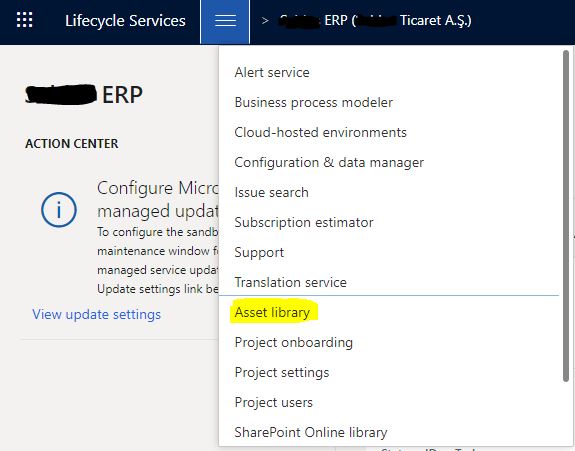Select Support from the menu

pyautogui.click(x=259, y=253)
